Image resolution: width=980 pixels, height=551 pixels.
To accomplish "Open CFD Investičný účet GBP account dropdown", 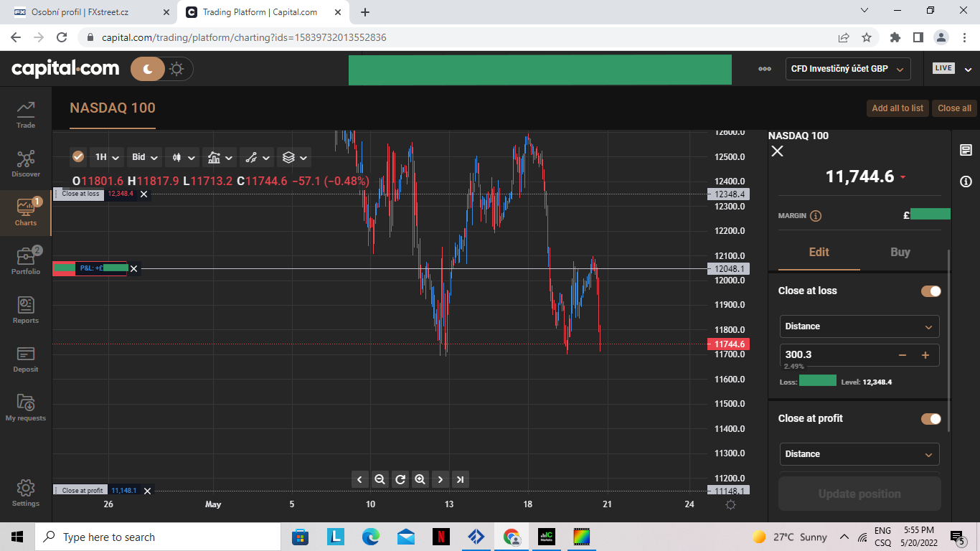I will click(848, 69).
